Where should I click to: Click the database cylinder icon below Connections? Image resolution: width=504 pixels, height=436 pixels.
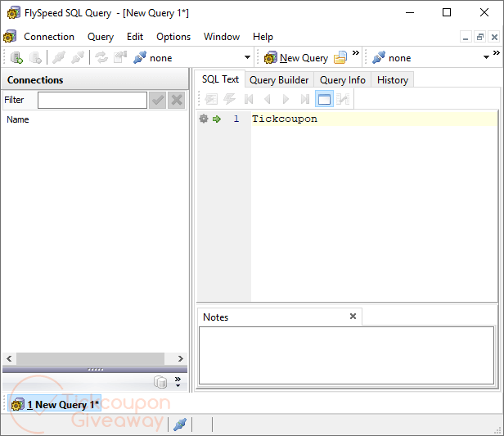(x=160, y=382)
